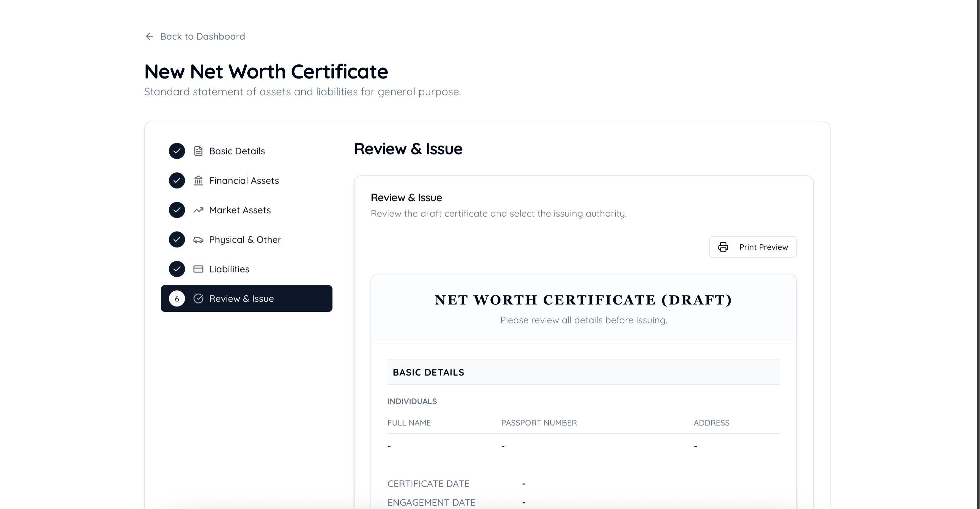Select the highlighted Review & Issue step
Image resolution: width=980 pixels, height=509 pixels.
tap(247, 298)
